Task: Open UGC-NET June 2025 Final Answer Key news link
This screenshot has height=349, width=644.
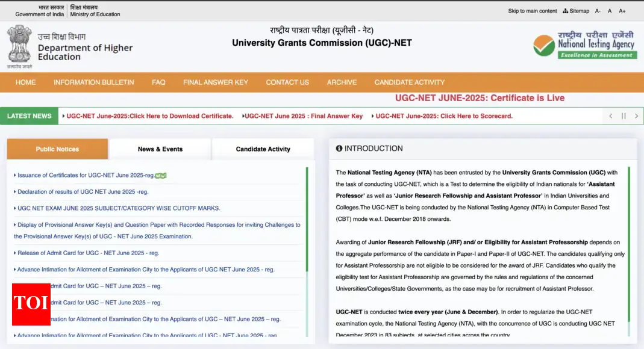Action: coord(304,116)
